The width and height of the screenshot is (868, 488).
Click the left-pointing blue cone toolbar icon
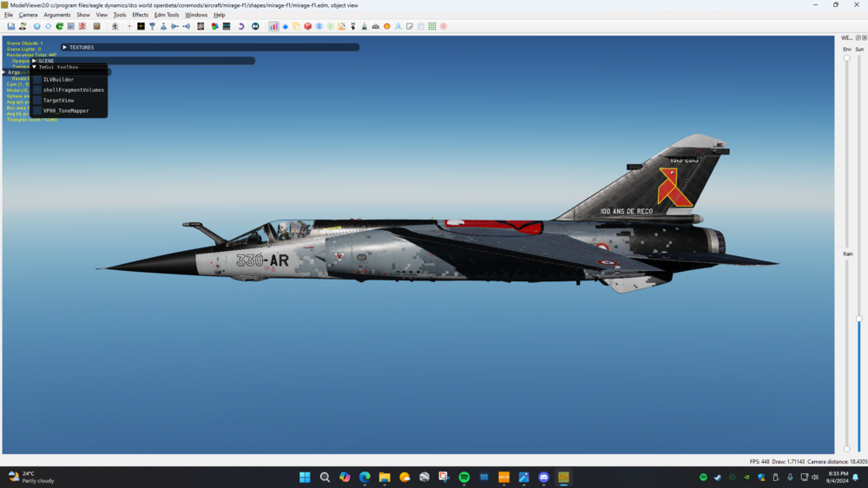186,26
